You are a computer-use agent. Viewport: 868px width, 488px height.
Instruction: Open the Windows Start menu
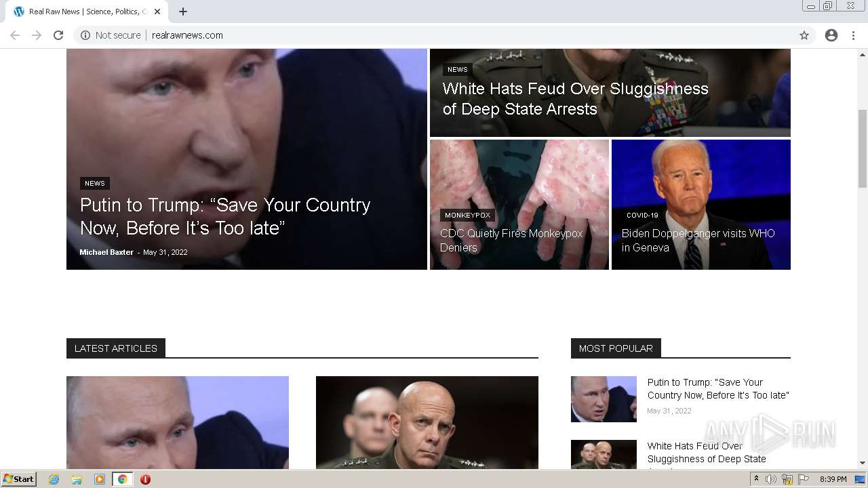19,479
